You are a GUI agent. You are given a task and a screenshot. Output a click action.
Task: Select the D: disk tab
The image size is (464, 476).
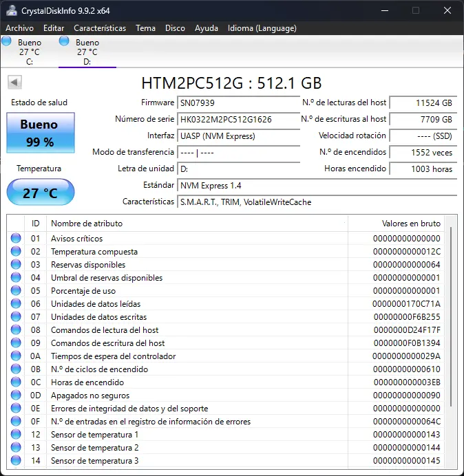pyautogui.click(x=87, y=52)
